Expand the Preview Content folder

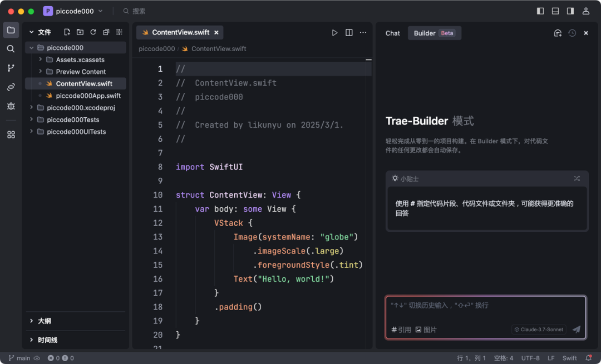[40, 71]
